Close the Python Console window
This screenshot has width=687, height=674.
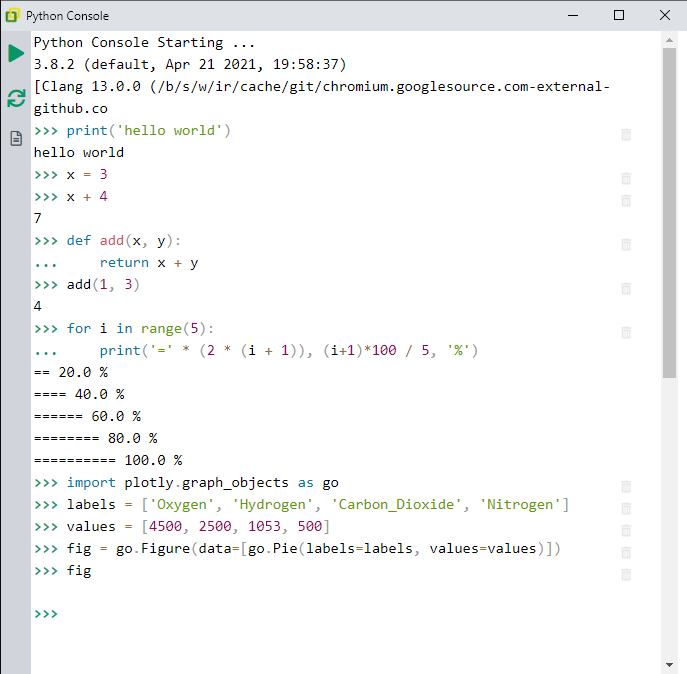tap(665, 16)
